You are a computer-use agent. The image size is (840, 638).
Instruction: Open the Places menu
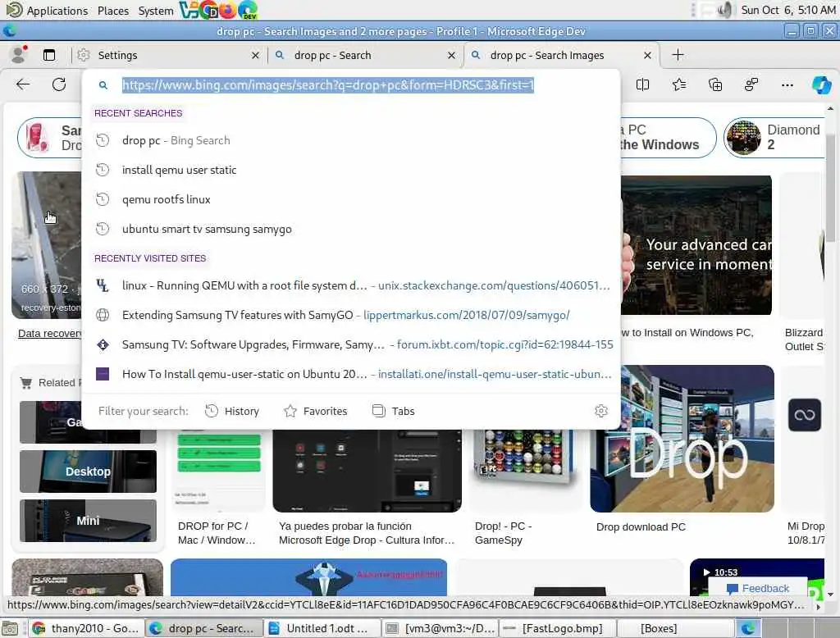point(113,10)
